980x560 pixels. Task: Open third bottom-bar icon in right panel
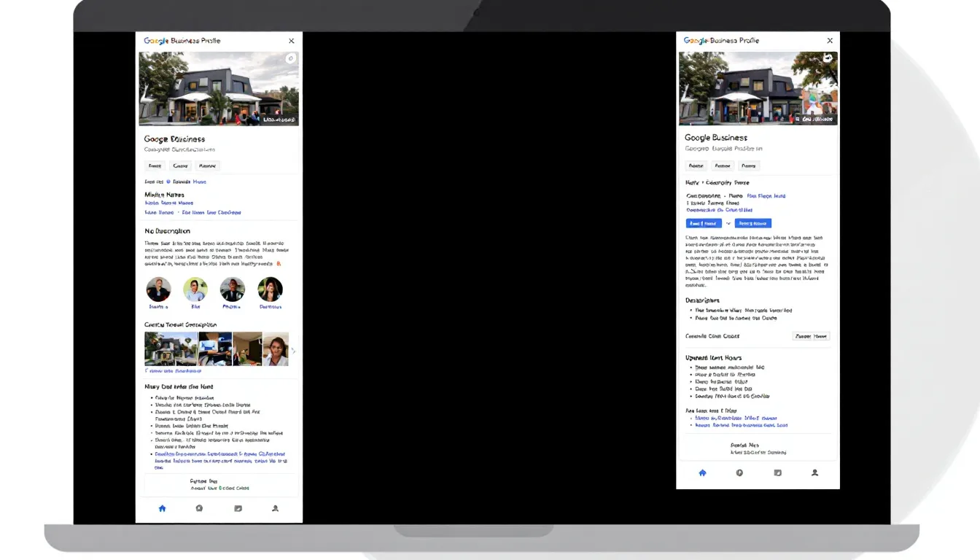[x=777, y=472]
